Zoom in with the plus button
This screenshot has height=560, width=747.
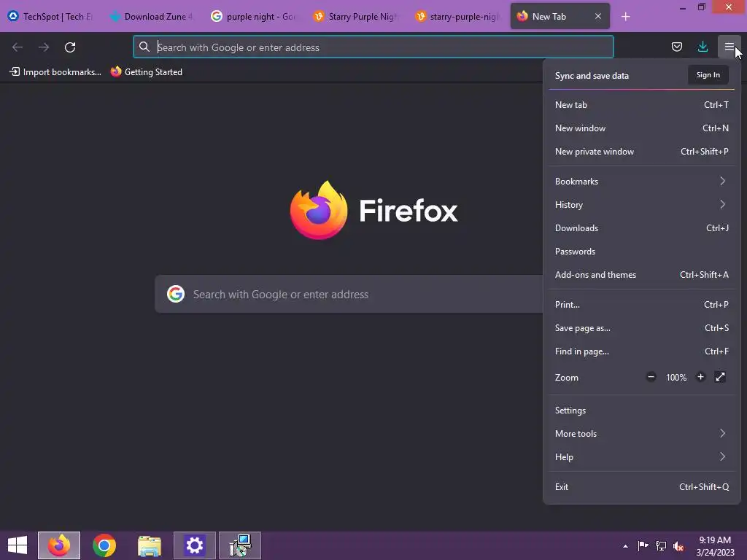700,377
